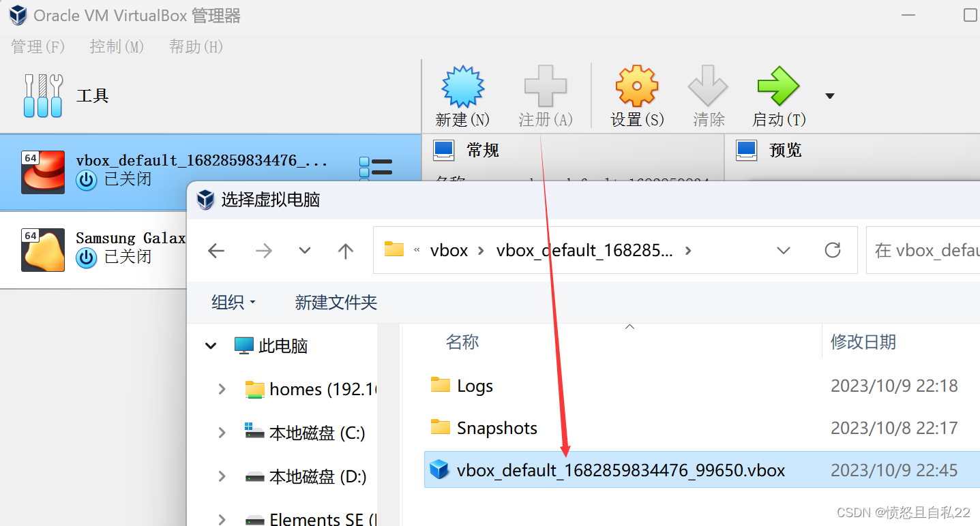980x526 pixels.
Task: Click the New (新建) toolbar icon
Action: click(462, 87)
